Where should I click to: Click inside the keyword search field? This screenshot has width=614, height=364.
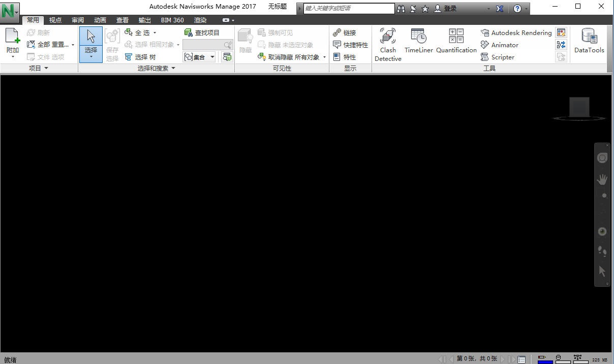(348, 8)
